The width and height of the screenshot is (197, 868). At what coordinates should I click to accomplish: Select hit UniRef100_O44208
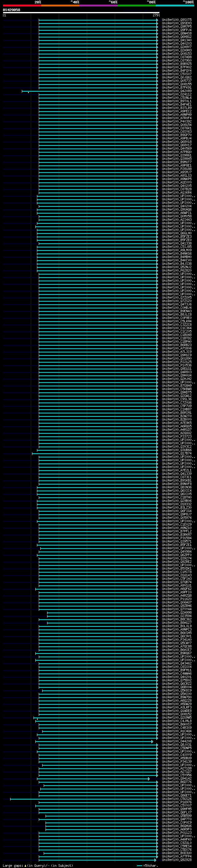(x=176, y=741)
